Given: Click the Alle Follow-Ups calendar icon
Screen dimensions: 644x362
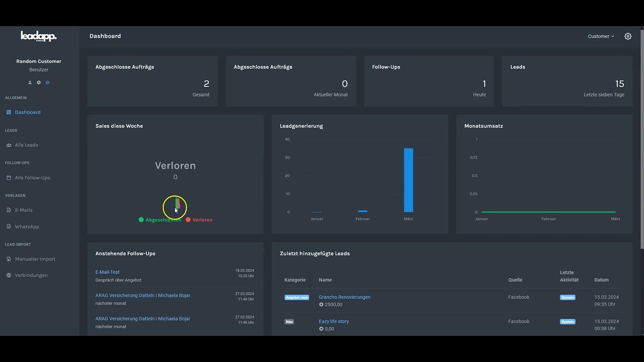Looking at the screenshot, I should pyautogui.click(x=9, y=177).
